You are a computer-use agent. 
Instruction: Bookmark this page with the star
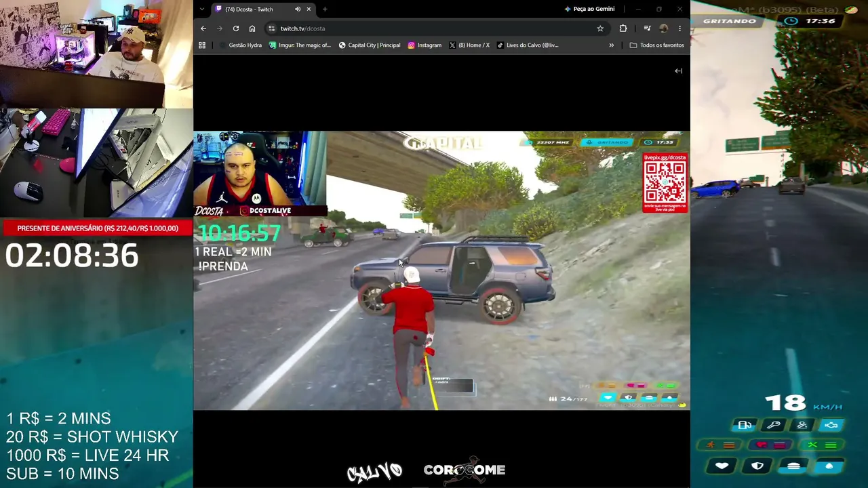click(600, 28)
